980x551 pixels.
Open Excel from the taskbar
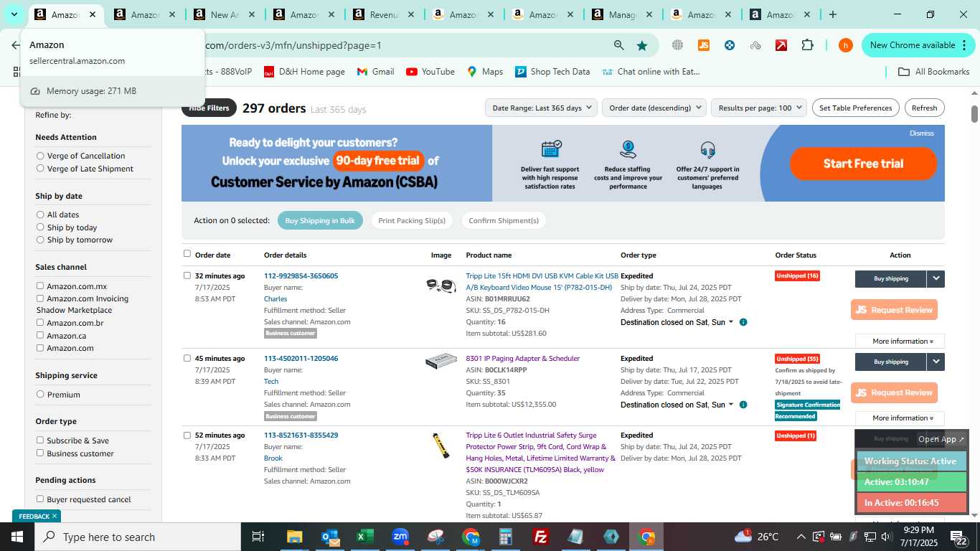[365, 537]
